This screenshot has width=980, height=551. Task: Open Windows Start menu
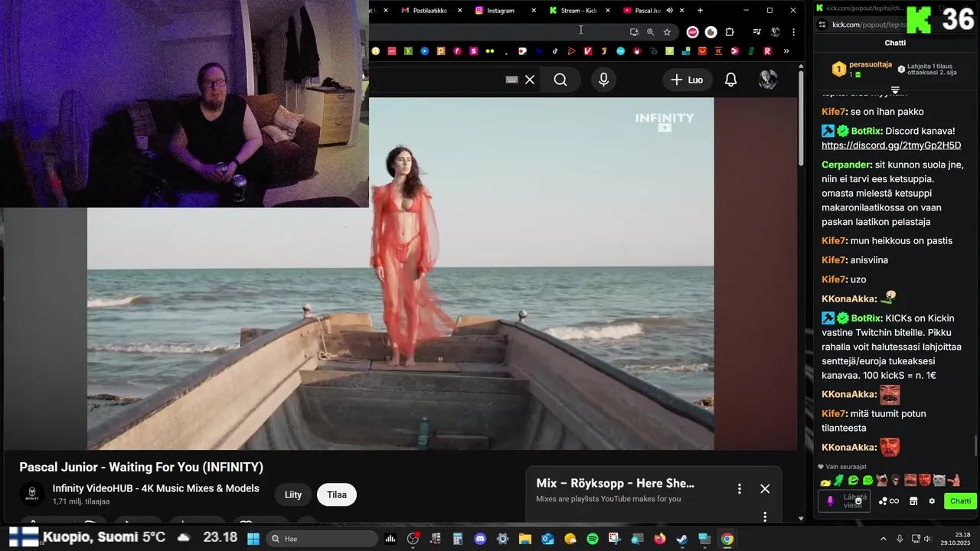pyautogui.click(x=253, y=539)
